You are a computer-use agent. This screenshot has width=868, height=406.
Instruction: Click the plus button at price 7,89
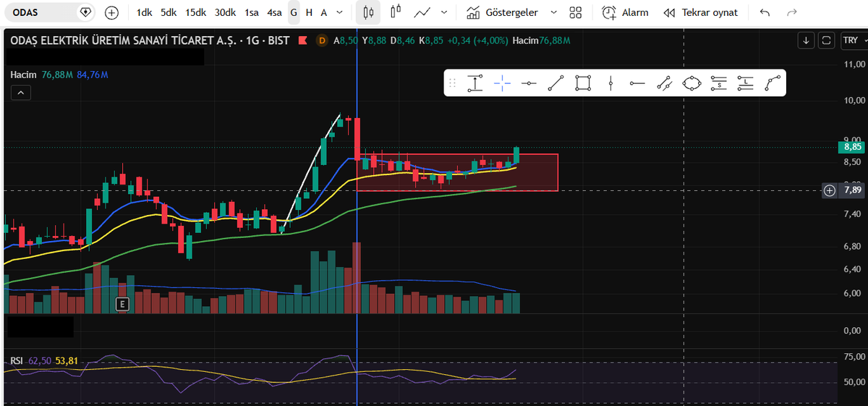830,190
